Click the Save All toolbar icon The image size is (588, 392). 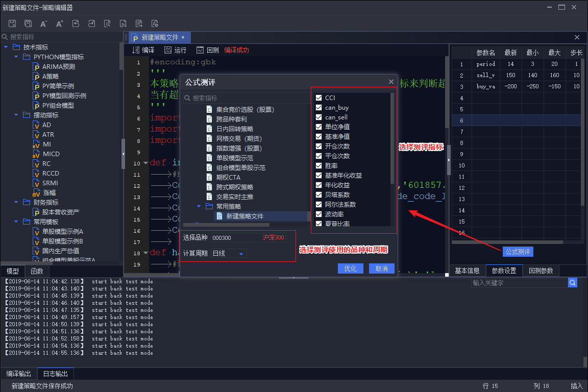28,23
